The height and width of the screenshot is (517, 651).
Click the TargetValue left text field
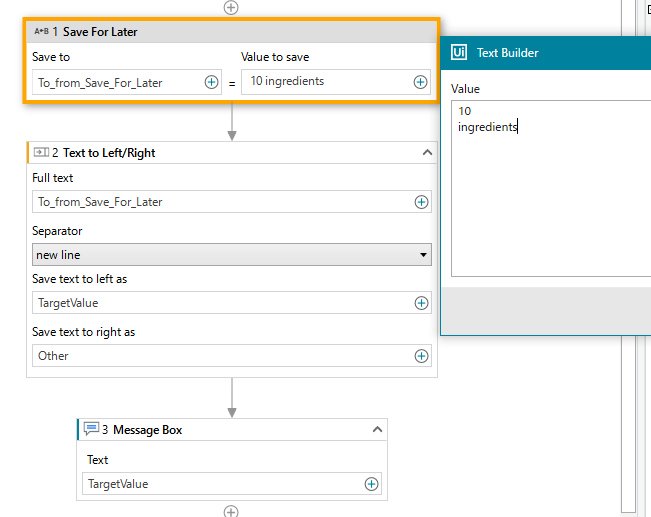point(222,302)
